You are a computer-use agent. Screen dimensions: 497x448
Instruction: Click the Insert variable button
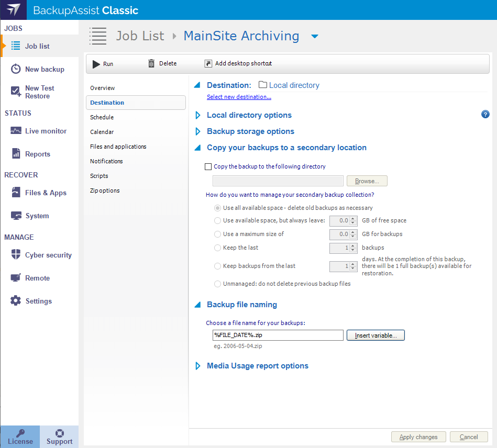pos(375,335)
